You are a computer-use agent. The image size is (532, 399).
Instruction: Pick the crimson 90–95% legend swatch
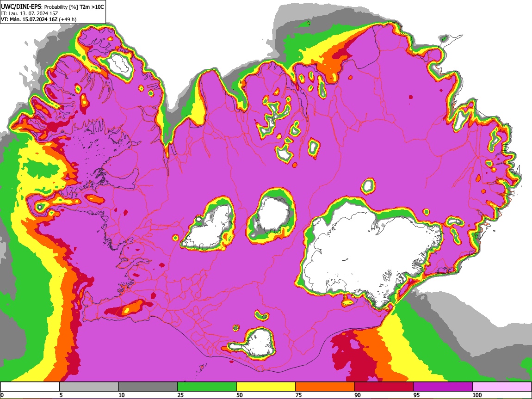tap(384, 387)
